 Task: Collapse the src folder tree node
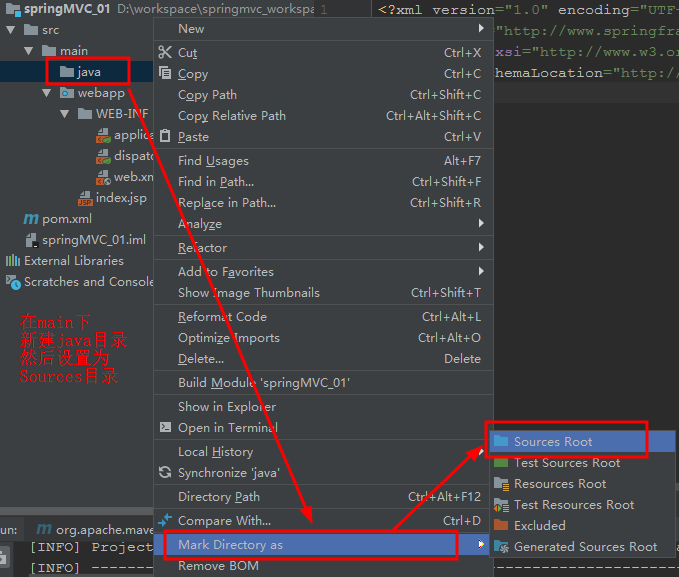[10, 30]
